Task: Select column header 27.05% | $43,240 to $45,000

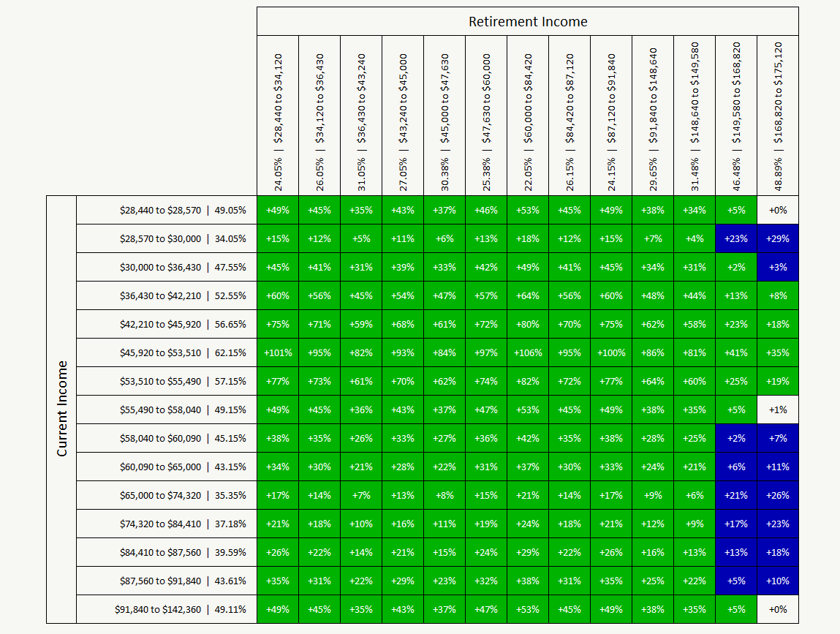Action: pos(403,116)
